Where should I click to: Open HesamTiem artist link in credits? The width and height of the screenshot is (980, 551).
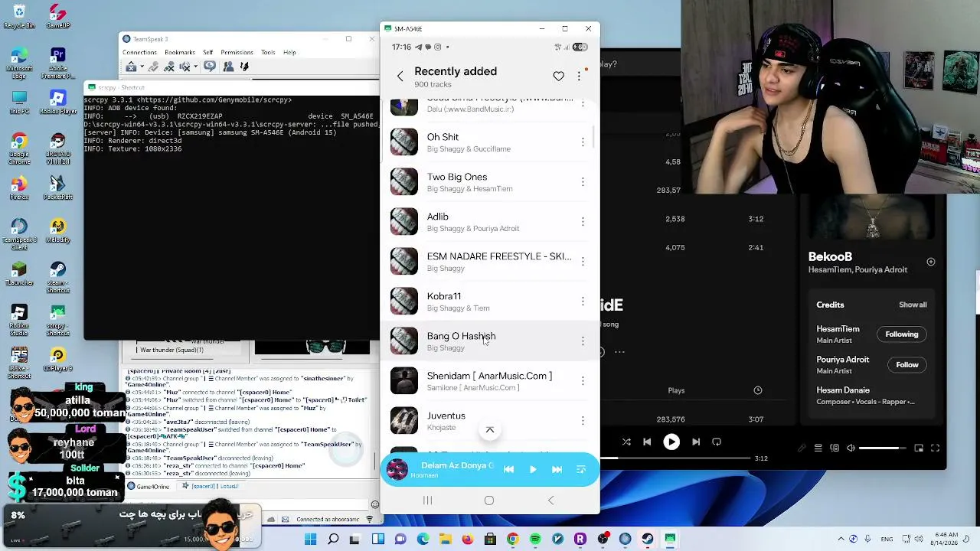[x=838, y=329]
